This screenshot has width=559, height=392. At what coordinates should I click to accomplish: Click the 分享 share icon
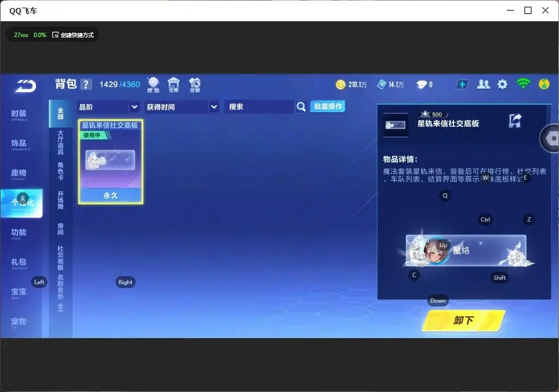pyautogui.click(x=515, y=120)
